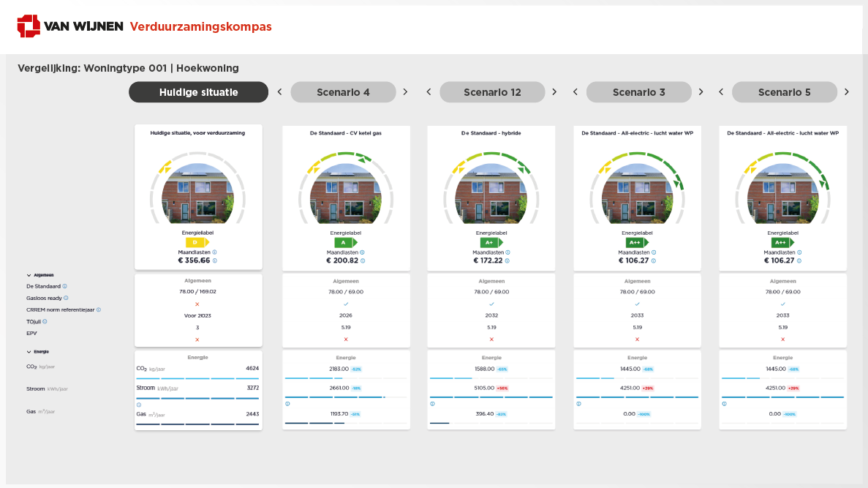
Task: Select the Huidige situatie tab
Action: pos(198,92)
